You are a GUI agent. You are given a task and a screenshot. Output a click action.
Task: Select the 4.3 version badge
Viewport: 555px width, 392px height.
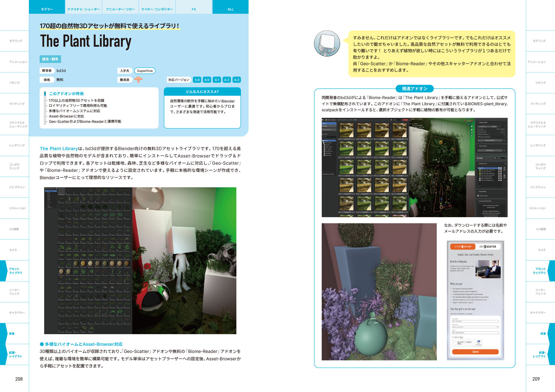pos(237,80)
